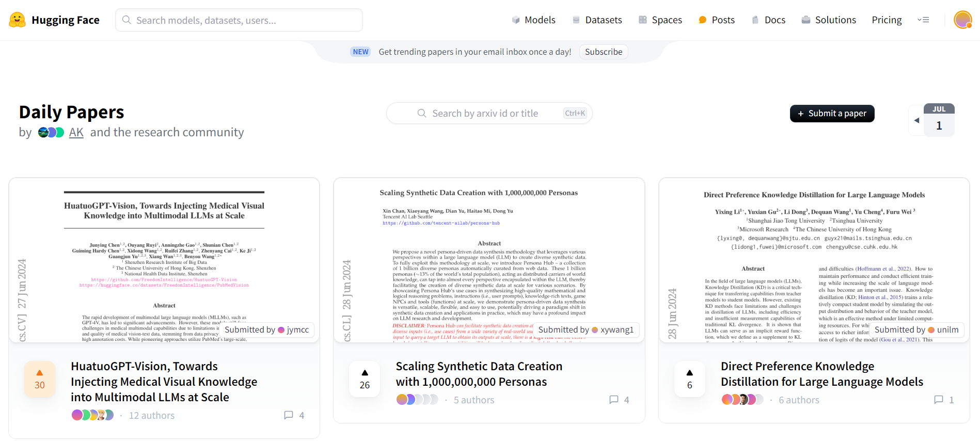
Task: Open comments on HuatuoGPT-Vision (4)
Action: click(294, 415)
